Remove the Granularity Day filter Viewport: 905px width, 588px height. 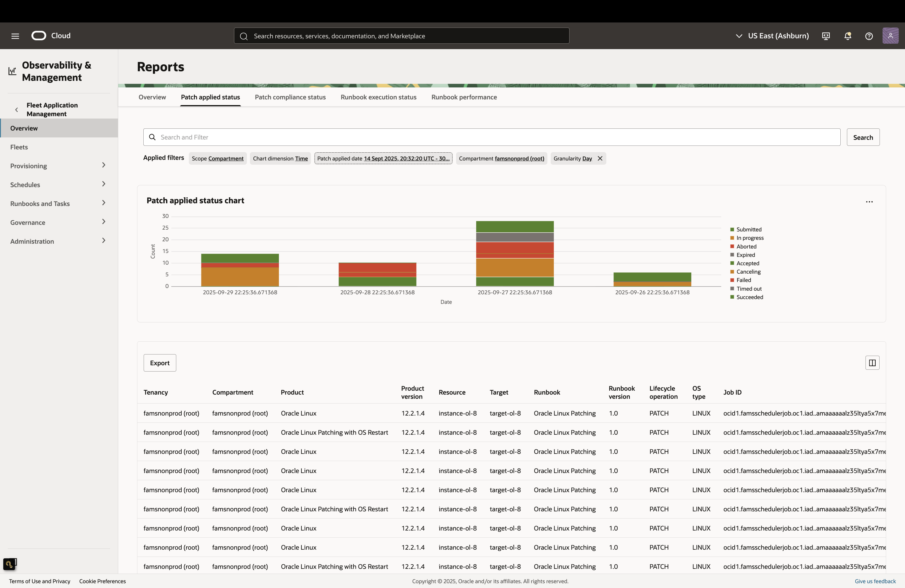(x=600, y=158)
